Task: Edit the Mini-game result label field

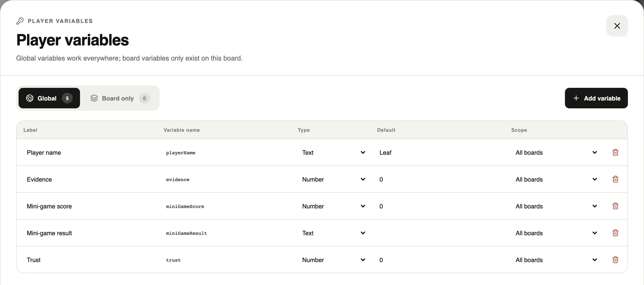Action: [90, 233]
